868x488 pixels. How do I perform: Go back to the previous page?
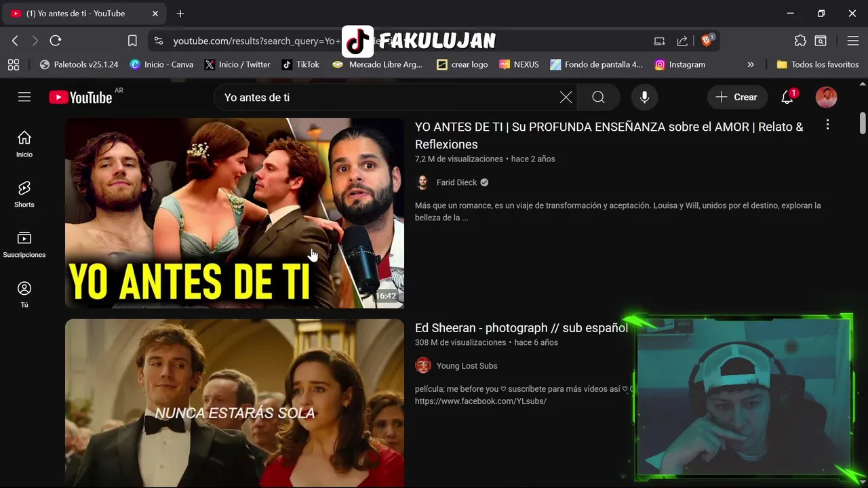[x=15, y=41]
